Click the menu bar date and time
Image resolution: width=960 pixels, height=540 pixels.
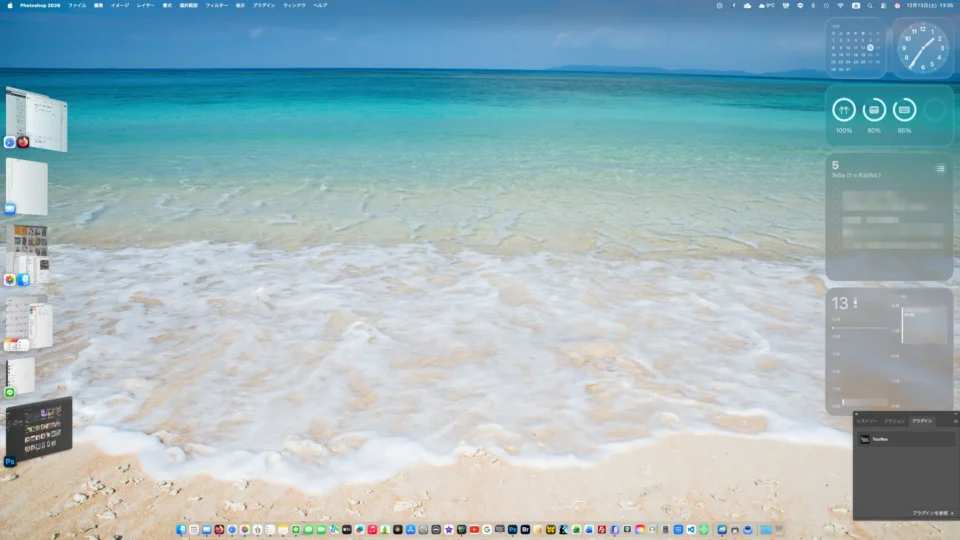click(930, 6)
